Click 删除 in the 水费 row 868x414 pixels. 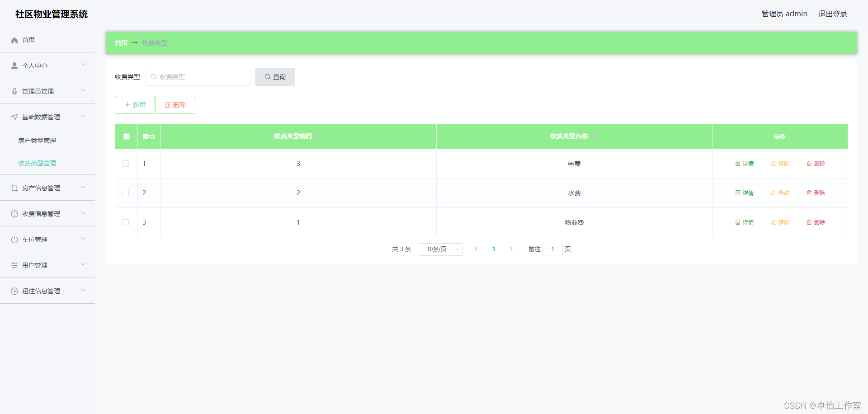(x=816, y=193)
